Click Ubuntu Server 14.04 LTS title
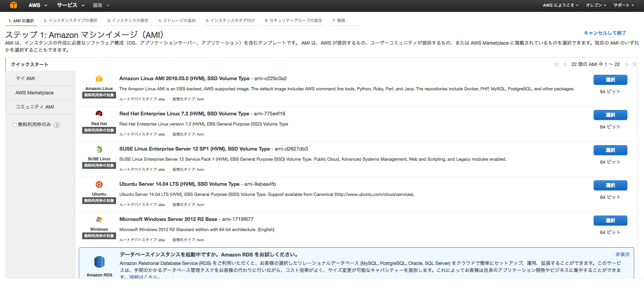644x292 pixels. tap(179, 184)
